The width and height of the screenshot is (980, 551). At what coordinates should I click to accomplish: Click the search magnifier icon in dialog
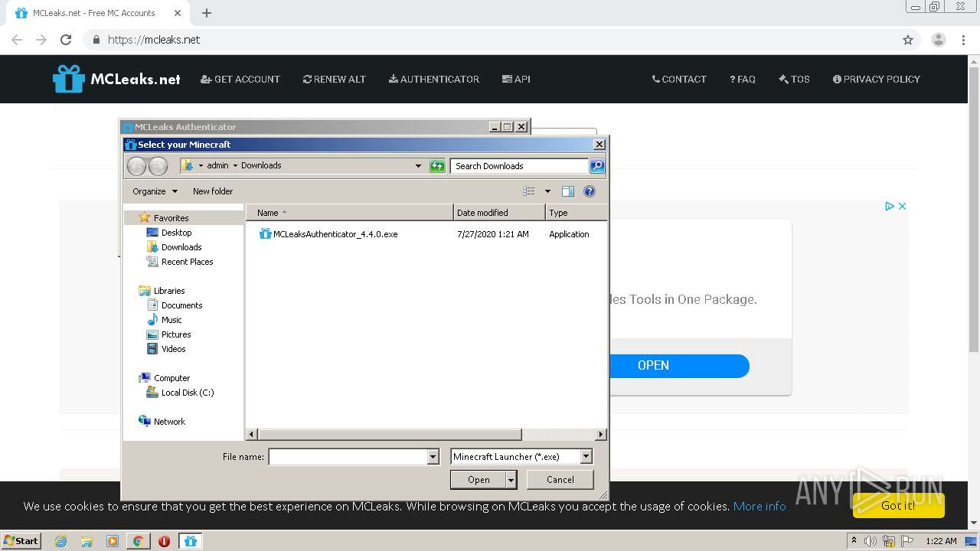(x=597, y=166)
